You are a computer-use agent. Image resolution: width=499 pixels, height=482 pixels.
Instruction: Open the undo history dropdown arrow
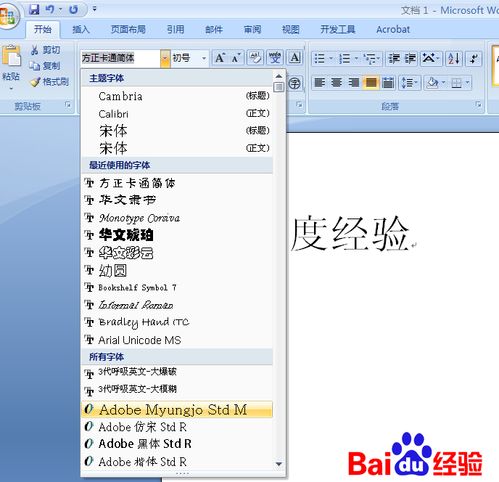tap(60, 9)
